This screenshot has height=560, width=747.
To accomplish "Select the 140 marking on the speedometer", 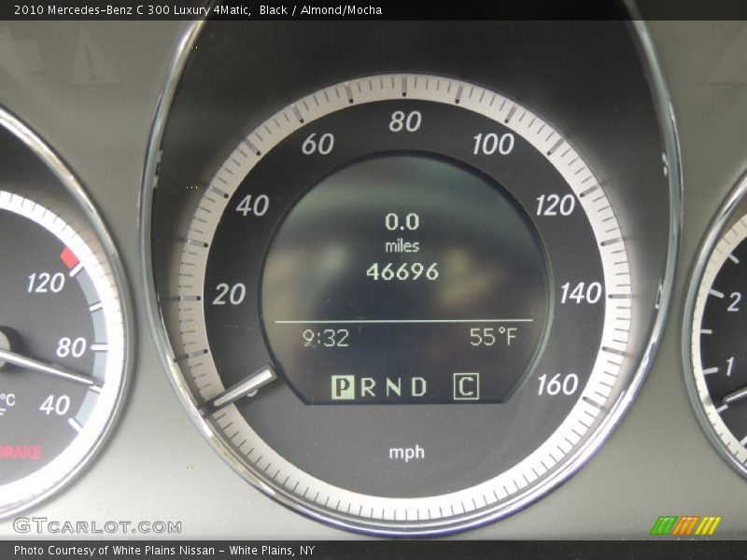I will pos(581,293).
